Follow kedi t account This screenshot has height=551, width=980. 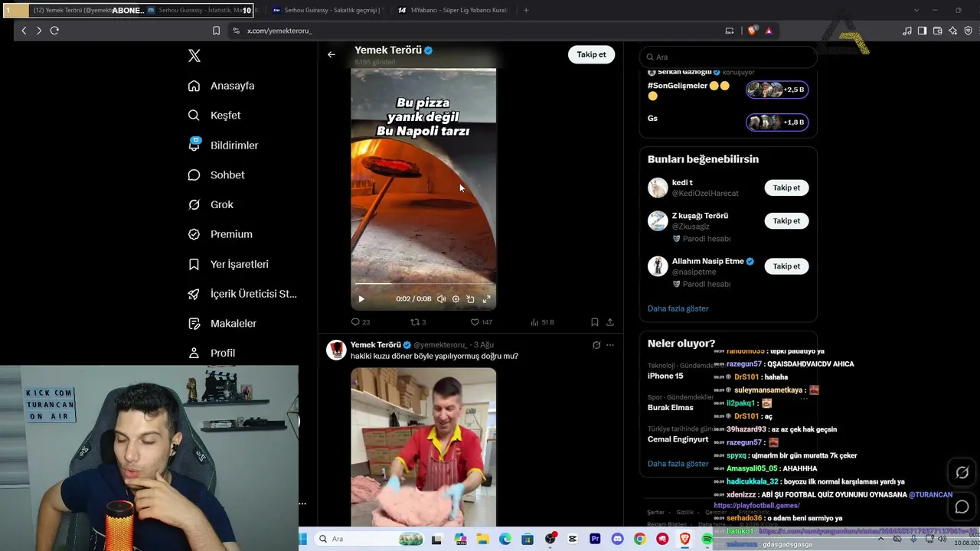(786, 187)
